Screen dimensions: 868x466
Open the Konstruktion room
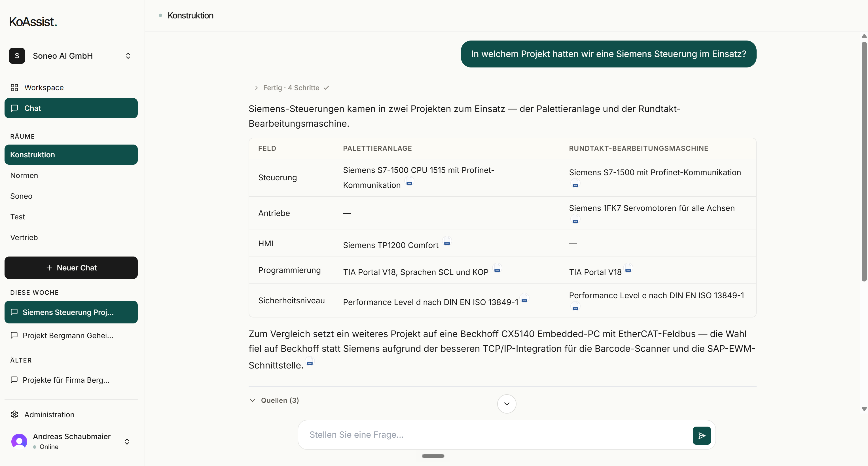click(71, 155)
